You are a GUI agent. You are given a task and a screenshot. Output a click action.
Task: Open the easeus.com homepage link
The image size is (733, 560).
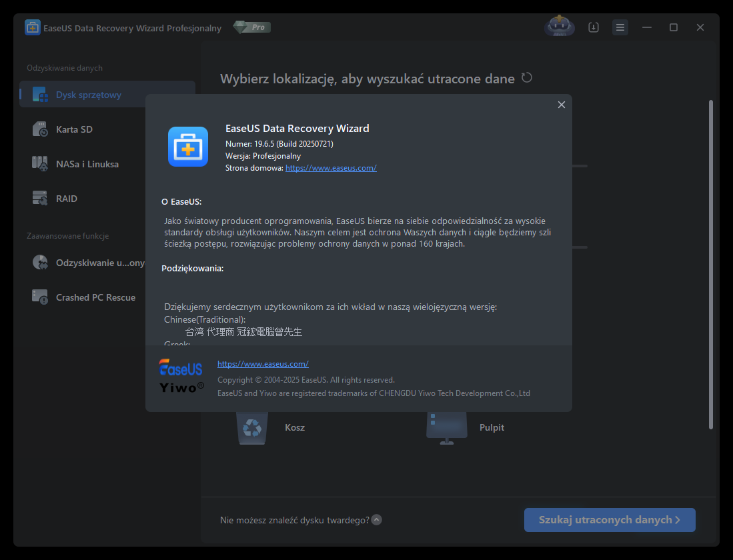pyautogui.click(x=331, y=168)
